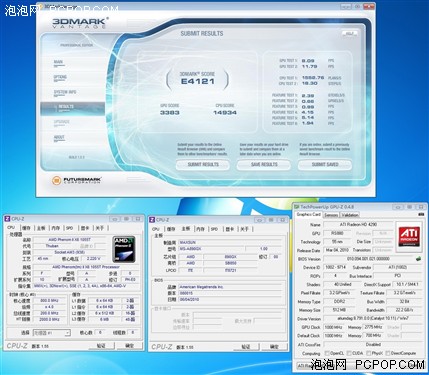Open the 显卡 tab in left CPU-Z window

click(x=85, y=228)
